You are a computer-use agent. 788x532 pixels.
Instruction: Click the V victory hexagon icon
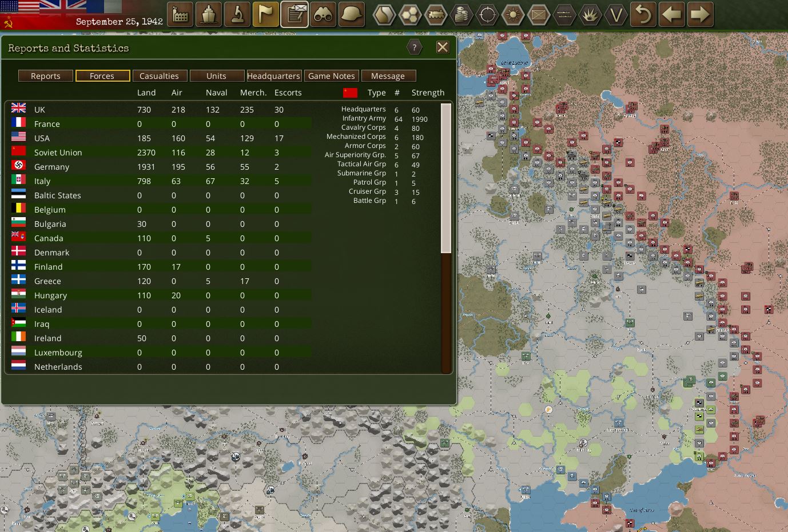click(x=616, y=15)
